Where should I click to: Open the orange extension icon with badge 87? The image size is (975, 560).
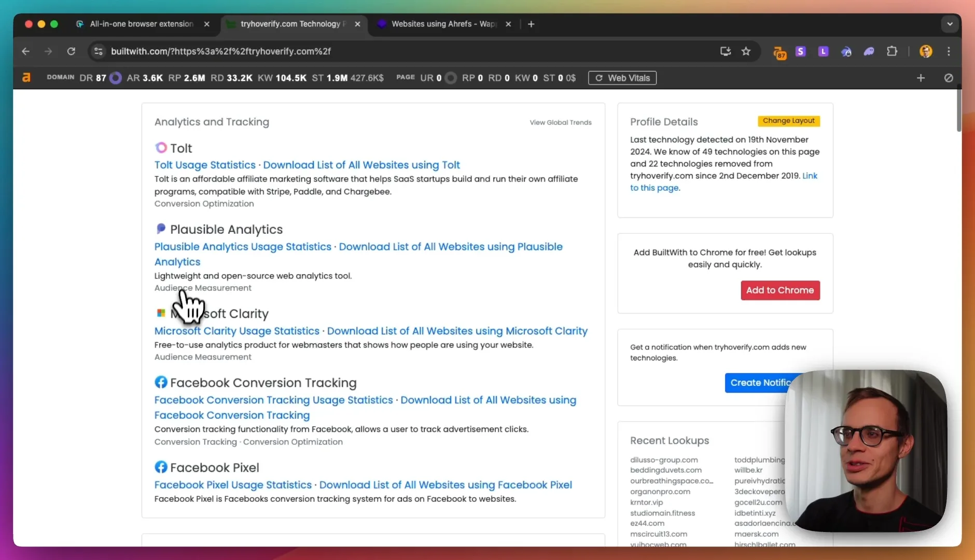pos(779,52)
